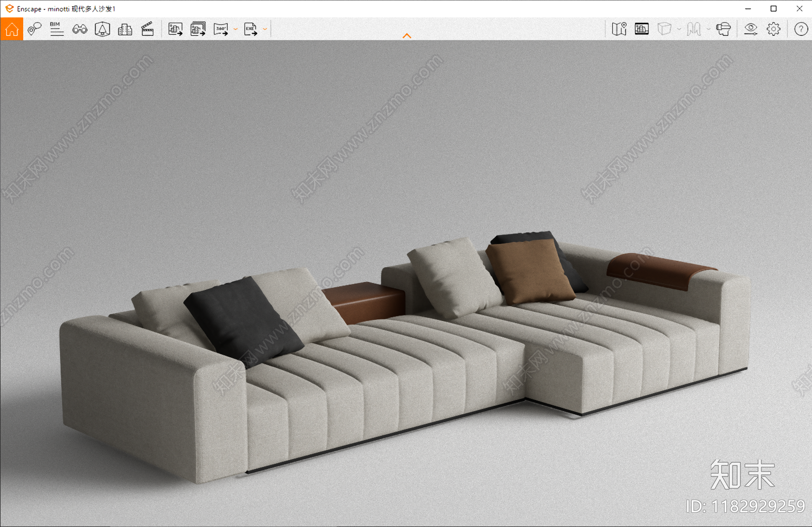Minimize the Enscape window

[x=748, y=8]
